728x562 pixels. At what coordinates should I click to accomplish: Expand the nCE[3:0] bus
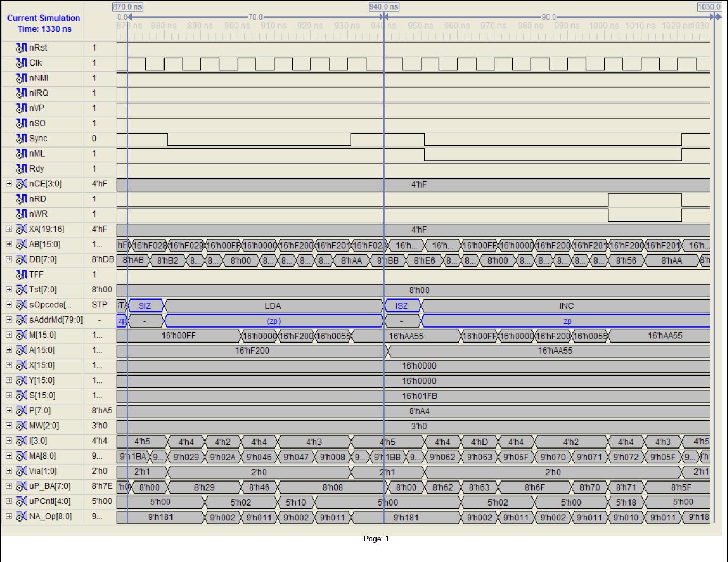(9, 184)
